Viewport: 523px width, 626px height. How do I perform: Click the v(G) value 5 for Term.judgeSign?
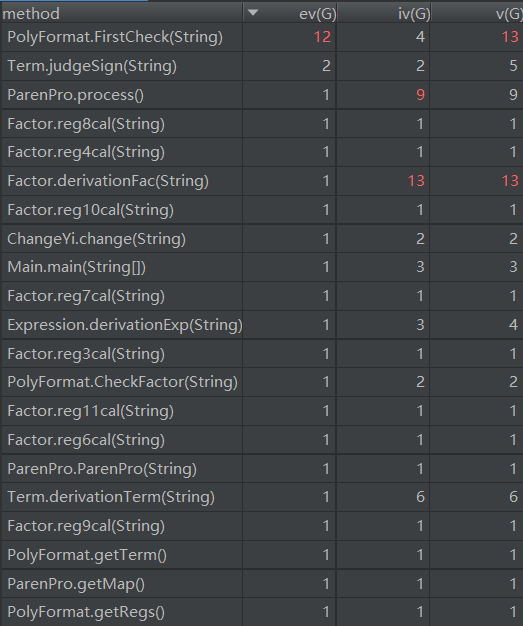pos(513,66)
